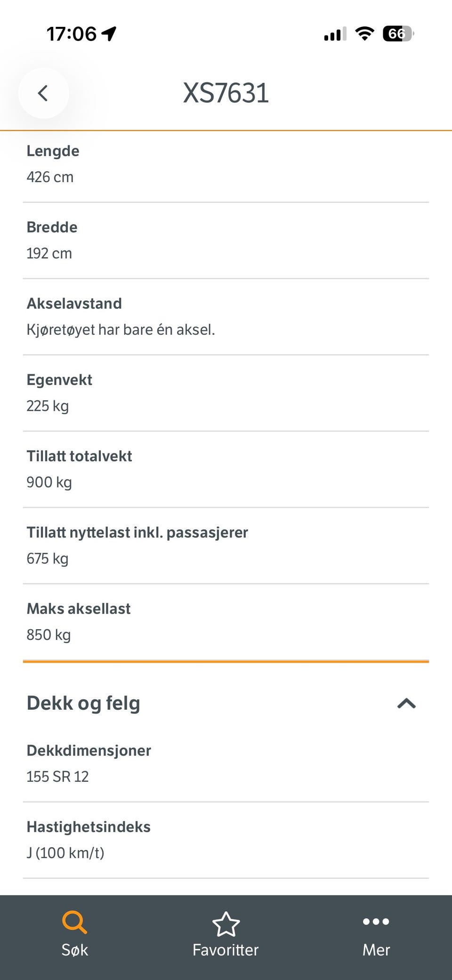
Task: Select the Maks aksellast 850 kg row
Action: [226, 622]
